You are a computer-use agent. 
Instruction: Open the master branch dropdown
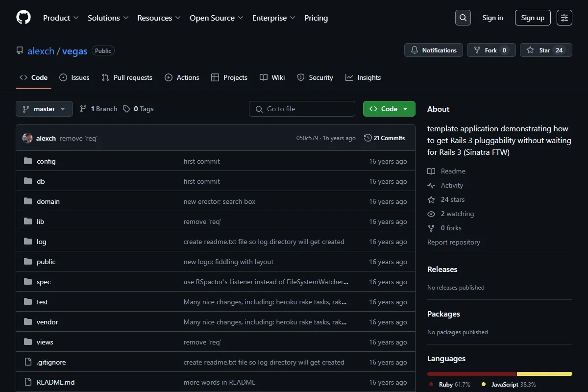(x=44, y=109)
